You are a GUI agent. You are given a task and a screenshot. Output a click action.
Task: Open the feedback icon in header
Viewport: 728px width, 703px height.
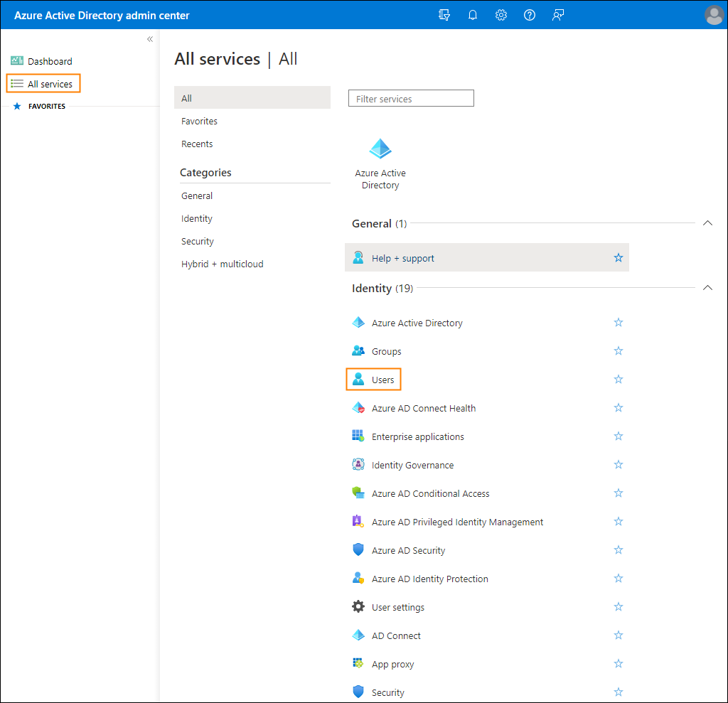557,16
